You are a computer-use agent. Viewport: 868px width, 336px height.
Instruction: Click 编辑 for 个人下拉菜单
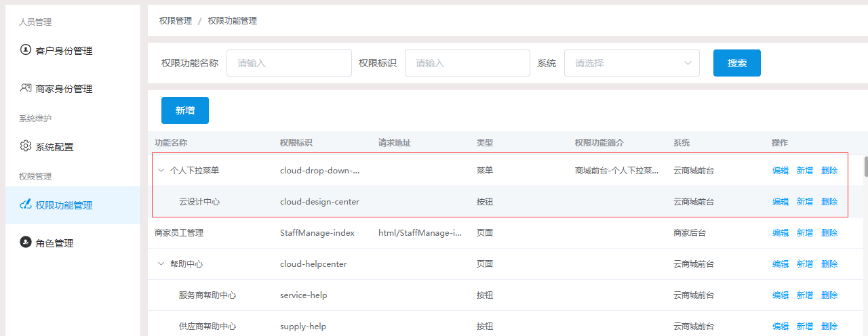(781, 171)
